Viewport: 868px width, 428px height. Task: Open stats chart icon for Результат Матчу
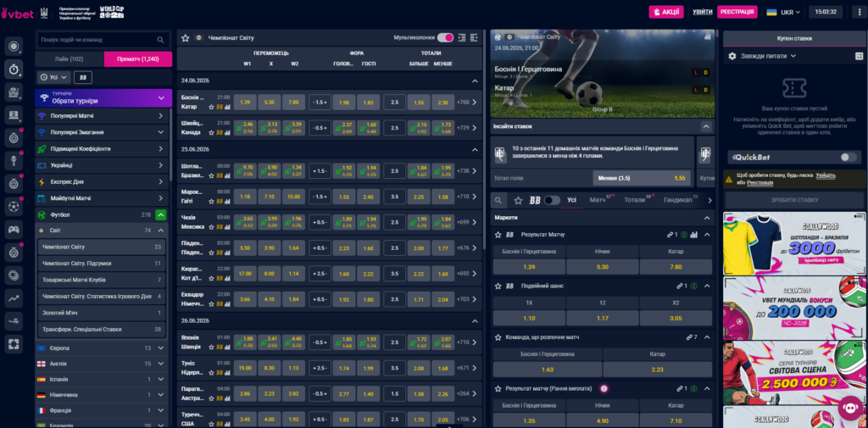pyautogui.click(x=694, y=235)
